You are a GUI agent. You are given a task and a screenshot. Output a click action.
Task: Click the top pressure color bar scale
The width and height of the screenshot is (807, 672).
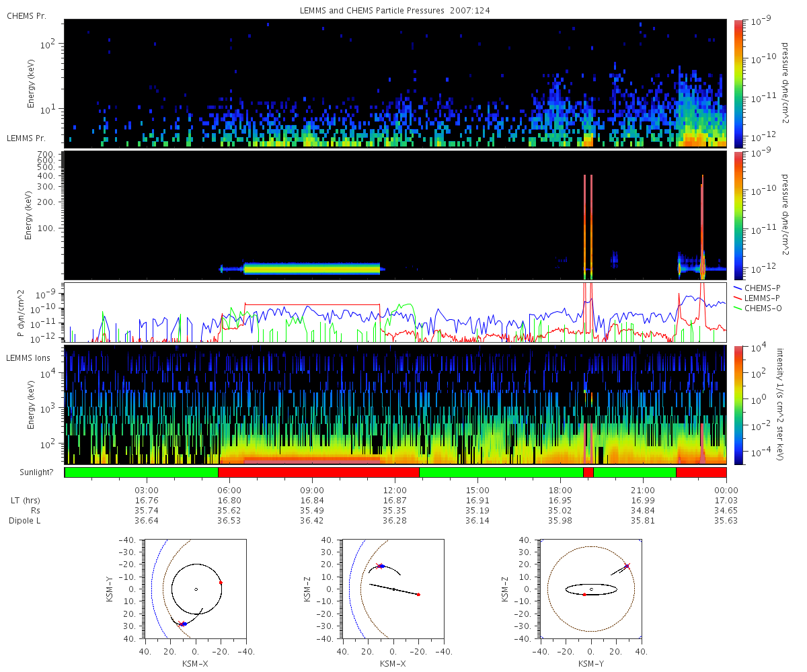(x=738, y=83)
